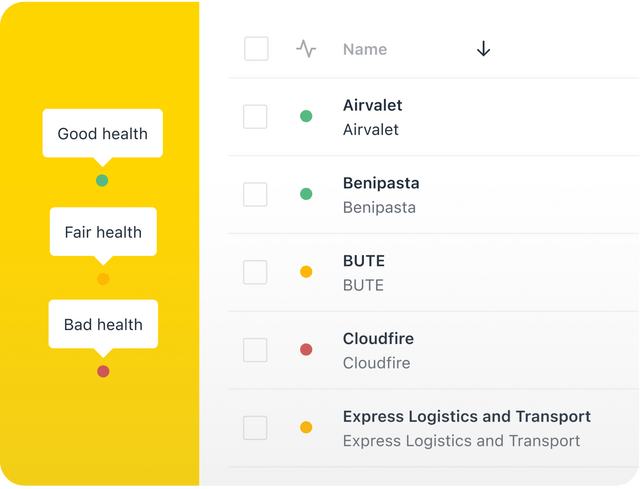640x489 pixels.
Task: Check the Benipasta row checkbox
Action: click(x=255, y=194)
